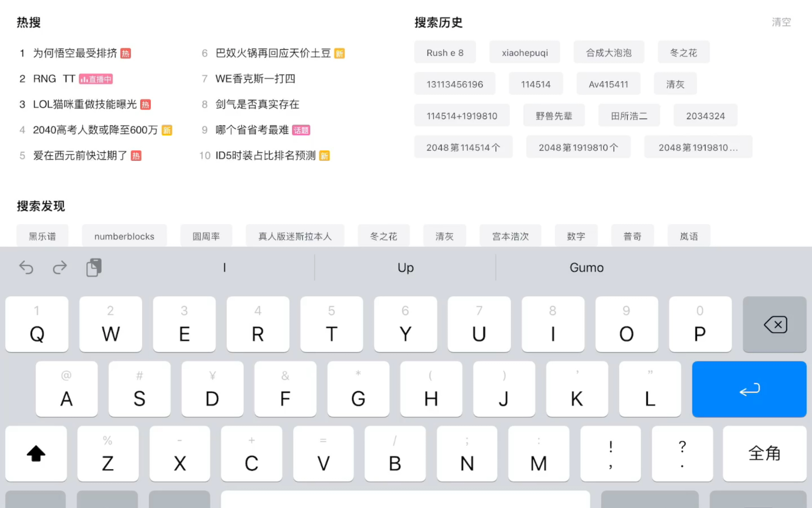Tap the E key
This screenshot has width=812, height=508.
point(184,324)
